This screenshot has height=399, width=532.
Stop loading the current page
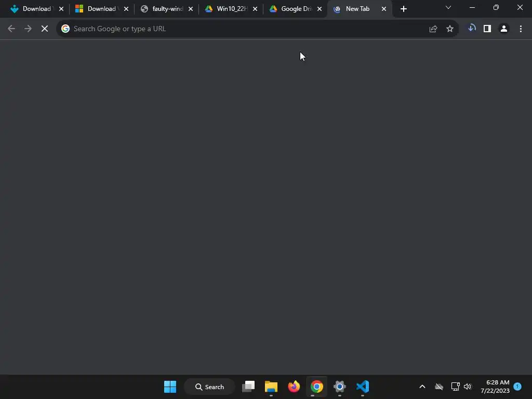tap(45, 29)
